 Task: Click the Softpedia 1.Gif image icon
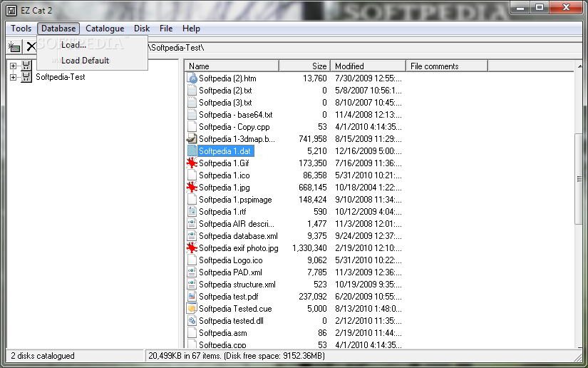pyautogui.click(x=192, y=163)
